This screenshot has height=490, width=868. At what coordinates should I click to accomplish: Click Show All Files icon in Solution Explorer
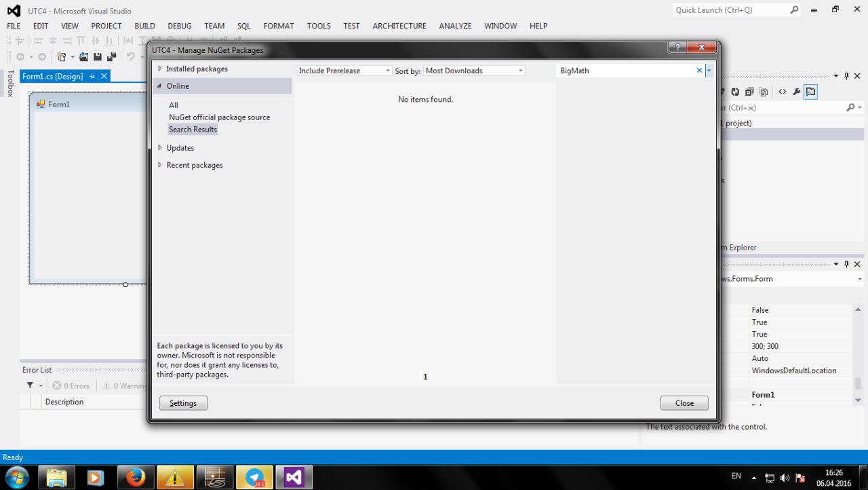coord(764,92)
